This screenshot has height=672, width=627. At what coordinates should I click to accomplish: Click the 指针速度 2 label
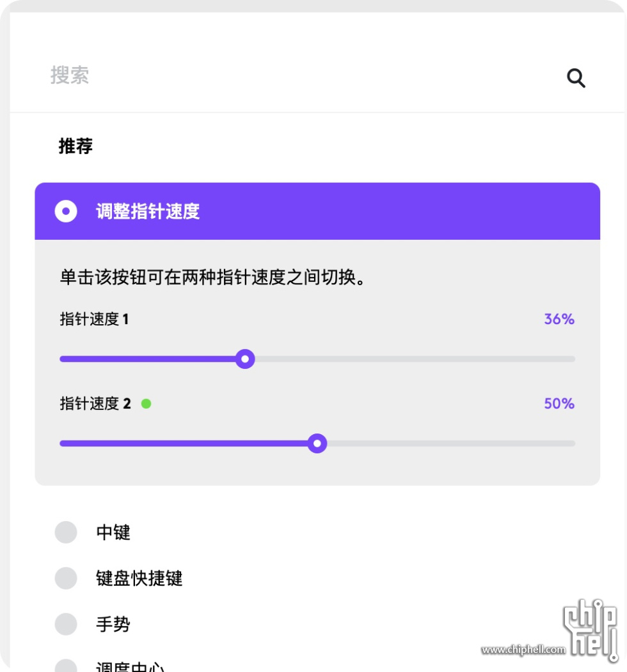tap(95, 403)
